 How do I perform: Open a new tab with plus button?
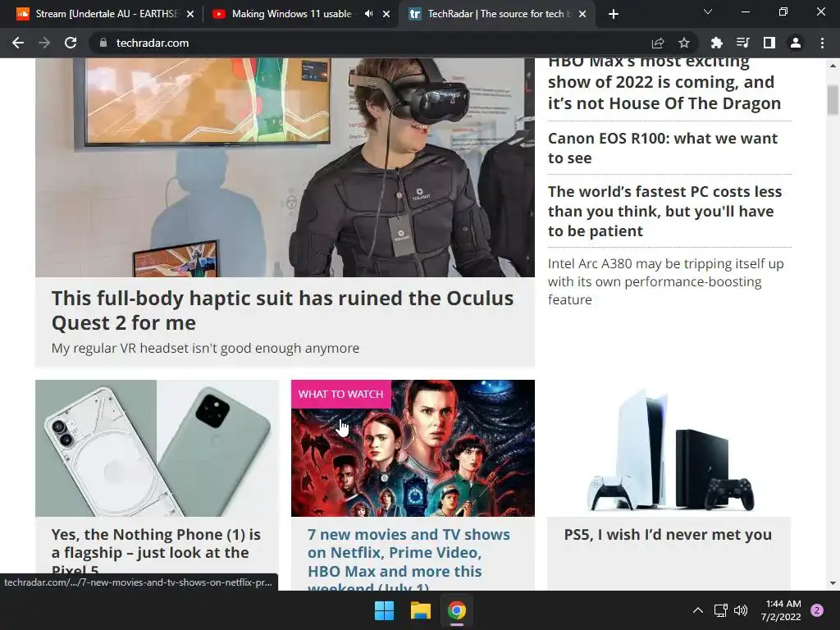[614, 14]
